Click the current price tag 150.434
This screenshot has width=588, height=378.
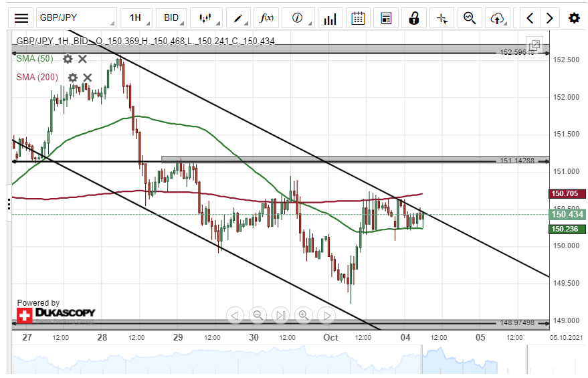tap(568, 215)
